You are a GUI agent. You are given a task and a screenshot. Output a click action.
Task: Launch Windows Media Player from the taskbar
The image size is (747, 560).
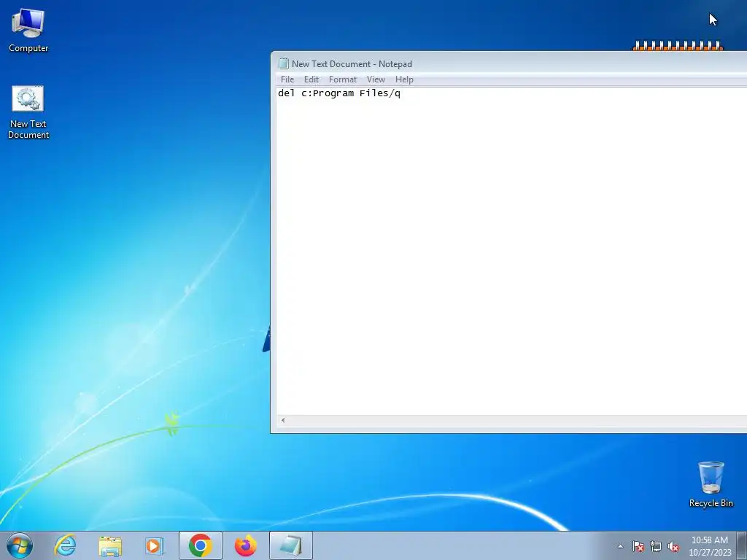[x=155, y=545]
